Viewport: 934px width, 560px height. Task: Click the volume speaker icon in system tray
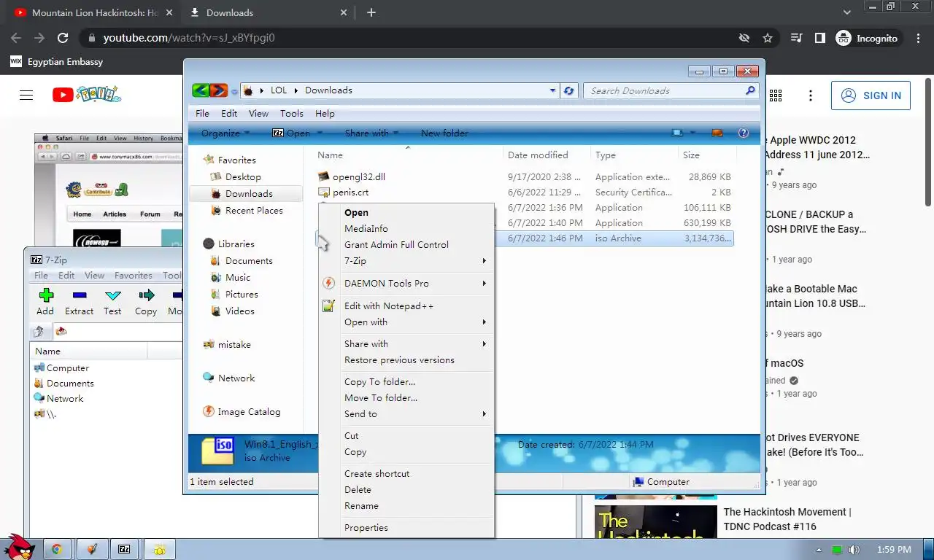click(x=854, y=550)
